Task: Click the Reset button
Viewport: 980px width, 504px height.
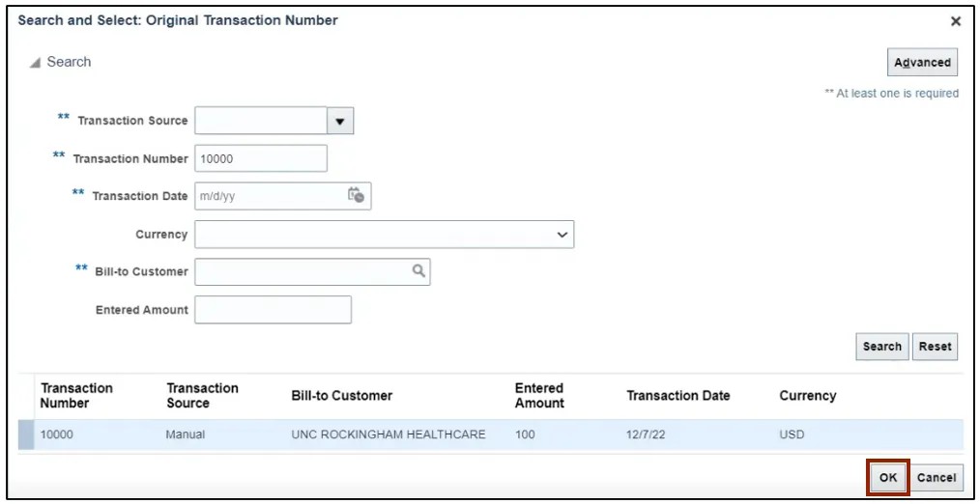Action: [935, 347]
